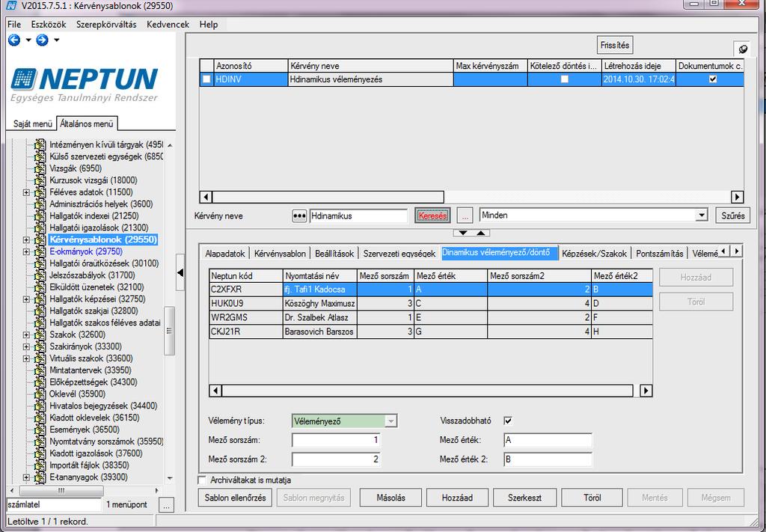The width and height of the screenshot is (766, 532).
Task: Uncheck the Visszadobható checkbox
Action: point(508,421)
